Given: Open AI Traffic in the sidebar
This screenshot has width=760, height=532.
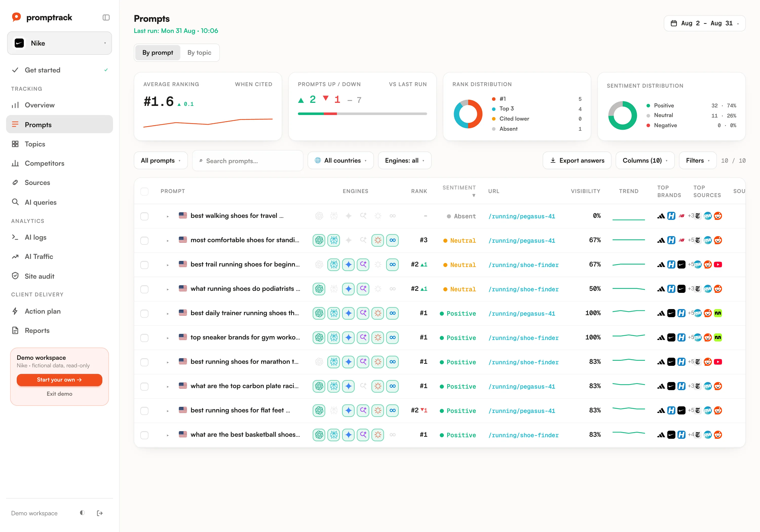Looking at the screenshot, I should point(60,257).
